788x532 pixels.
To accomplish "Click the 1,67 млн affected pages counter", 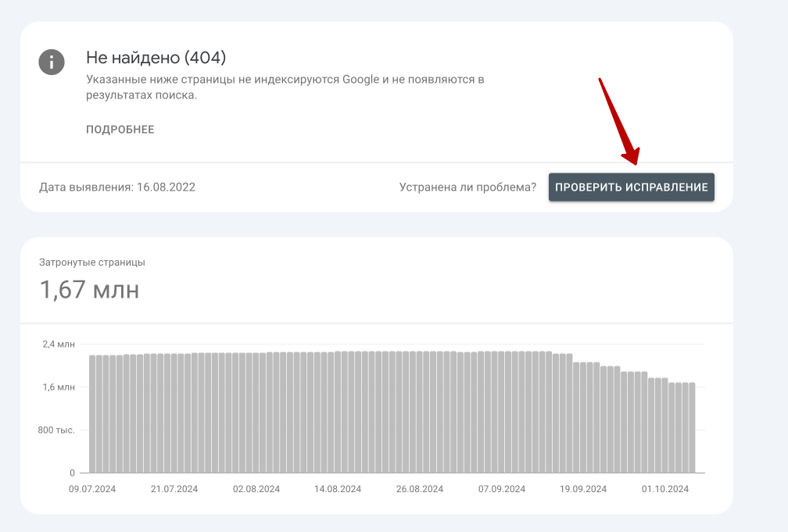I will point(90,290).
